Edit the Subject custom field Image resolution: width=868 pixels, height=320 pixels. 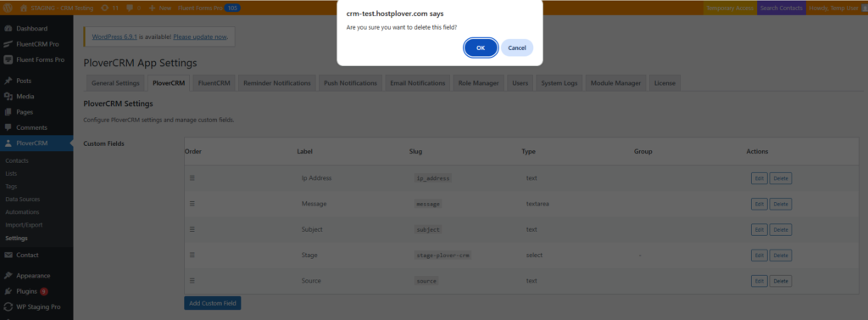click(x=759, y=229)
